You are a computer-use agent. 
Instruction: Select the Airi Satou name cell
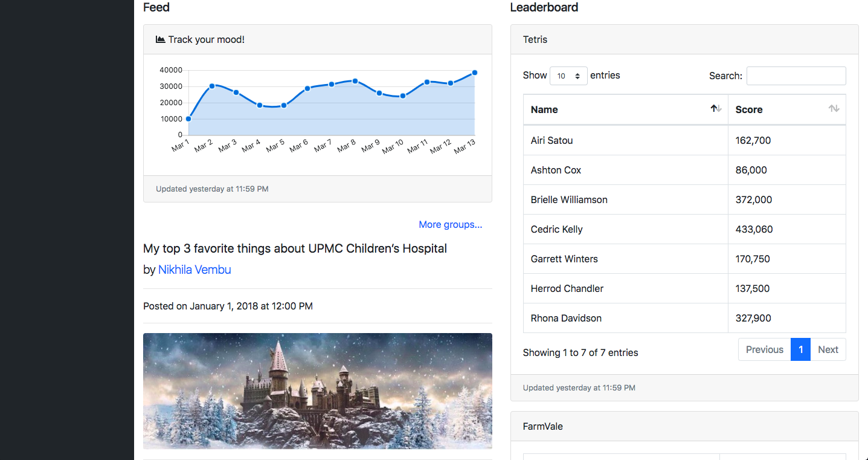626,140
